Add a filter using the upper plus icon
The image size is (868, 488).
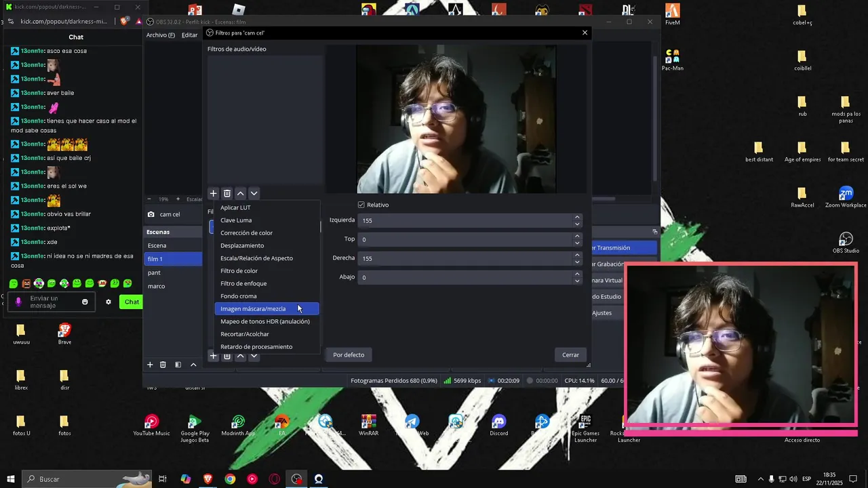point(213,194)
